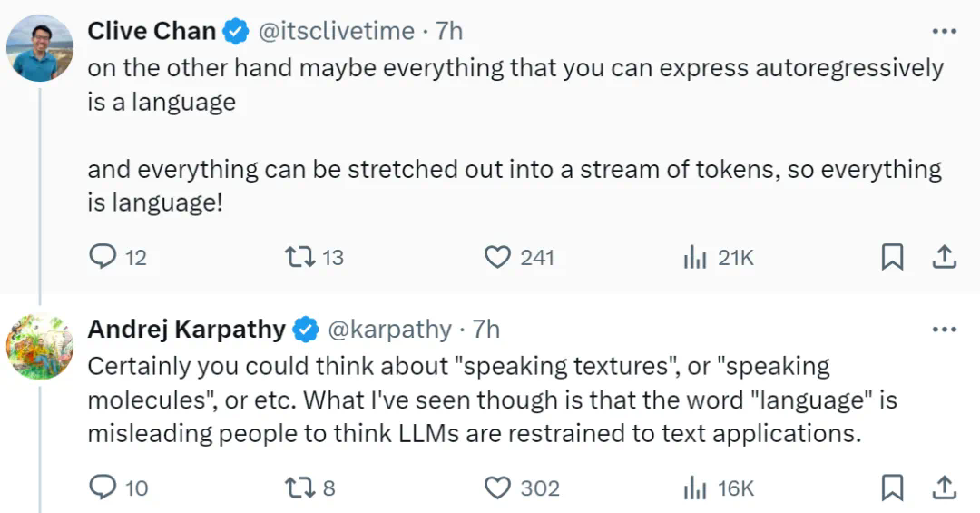
Task: Open more options on Karpathy's tweet
Action: [945, 330]
